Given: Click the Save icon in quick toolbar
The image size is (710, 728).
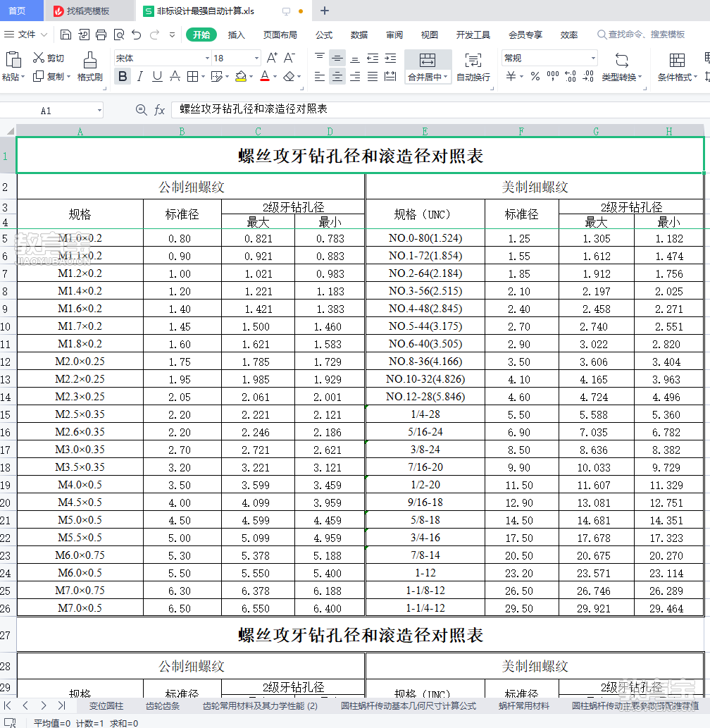Looking at the screenshot, I should [66, 35].
